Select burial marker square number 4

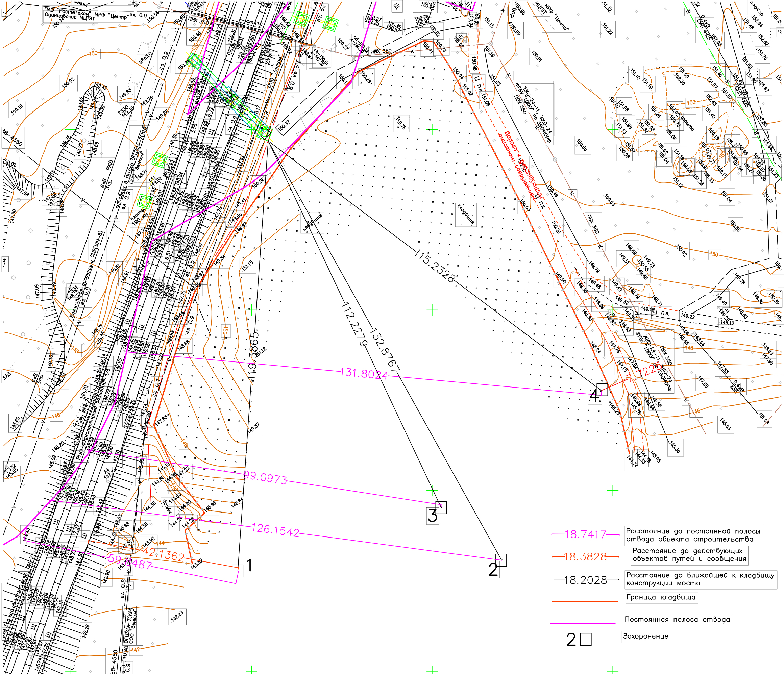click(x=602, y=390)
